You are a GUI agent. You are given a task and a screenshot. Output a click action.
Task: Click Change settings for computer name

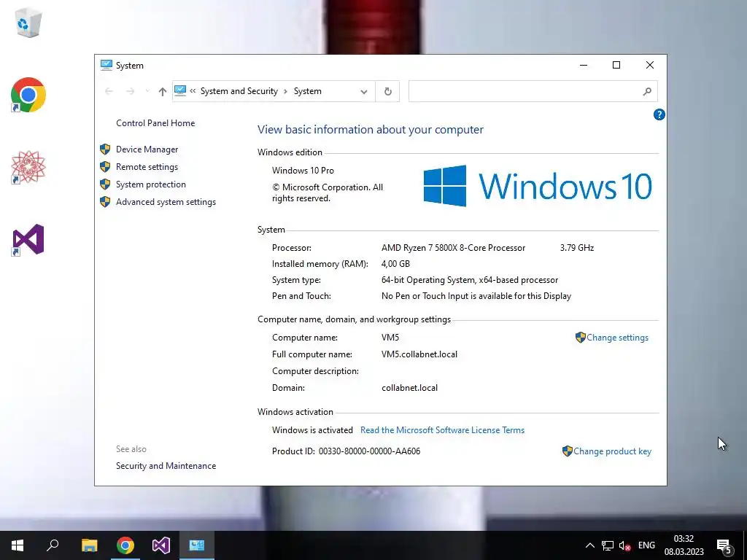click(617, 338)
